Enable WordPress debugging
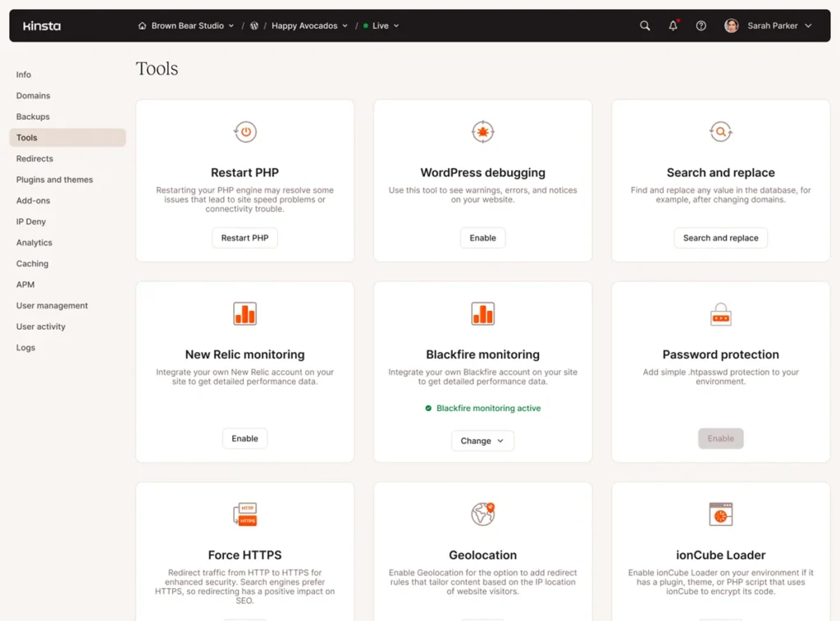The width and height of the screenshot is (840, 621). pos(482,237)
